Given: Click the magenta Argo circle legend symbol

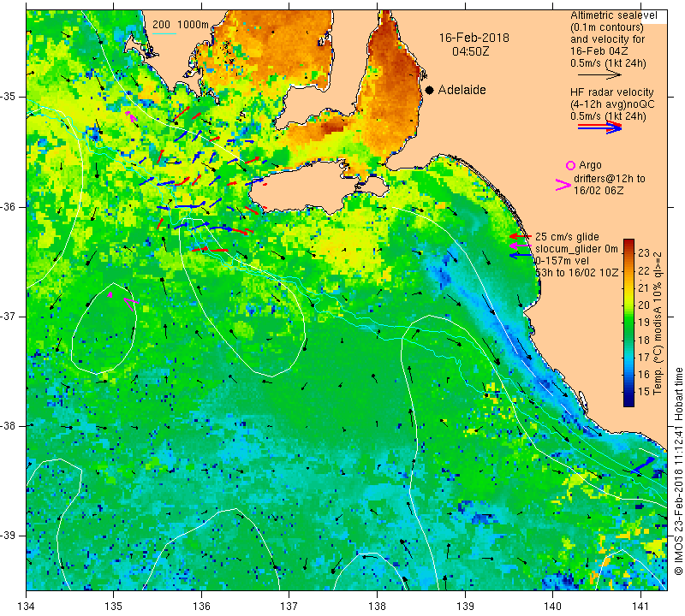Looking at the screenshot, I should pyautogui.click(x=570, y=165).
